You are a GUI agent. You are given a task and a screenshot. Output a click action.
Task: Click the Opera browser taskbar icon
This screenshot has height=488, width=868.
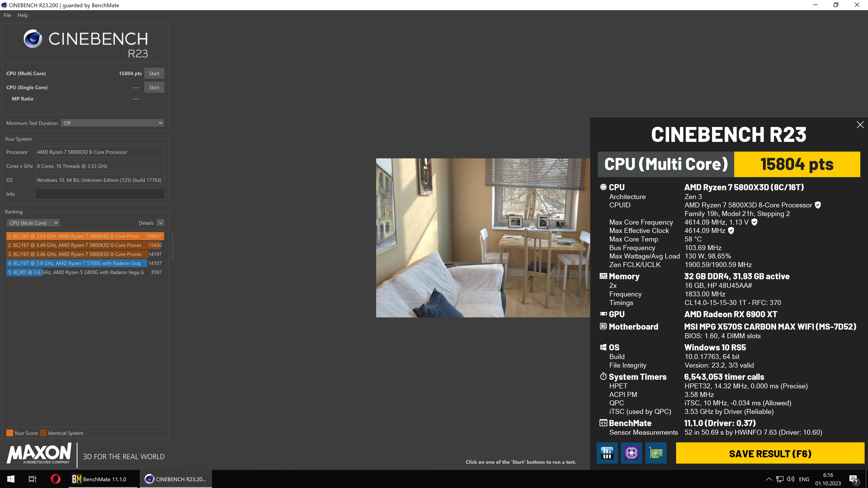tap(55, 479)
